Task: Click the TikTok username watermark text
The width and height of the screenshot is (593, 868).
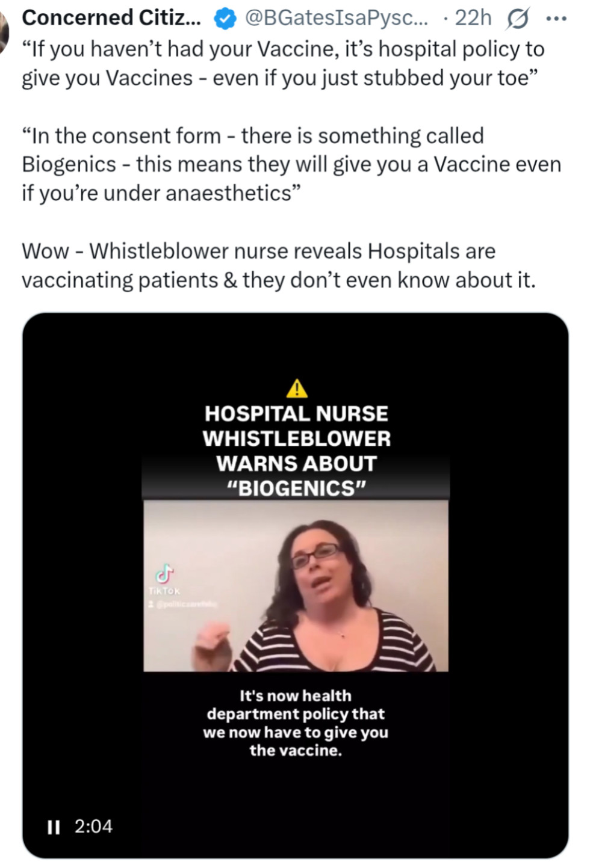Action: 184,603
